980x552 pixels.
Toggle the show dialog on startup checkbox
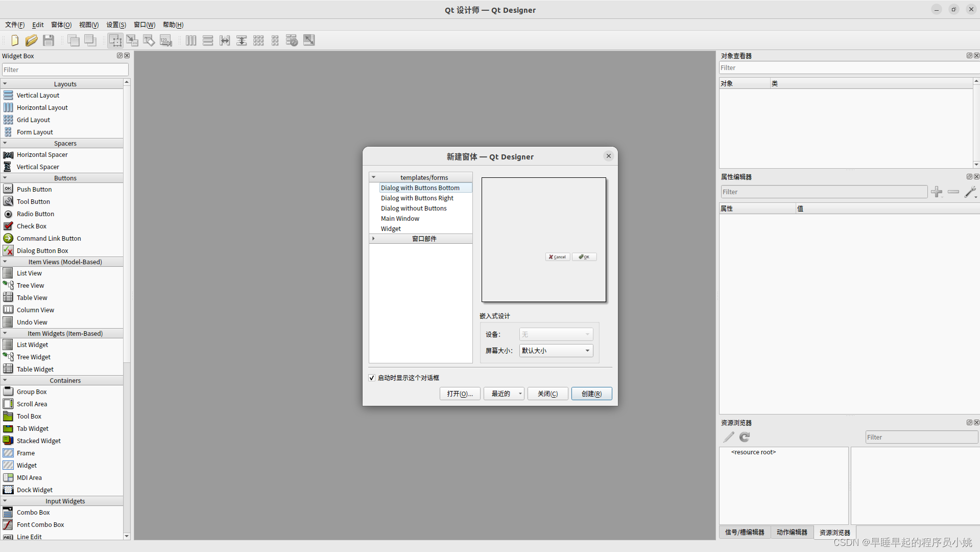[372, 378]
